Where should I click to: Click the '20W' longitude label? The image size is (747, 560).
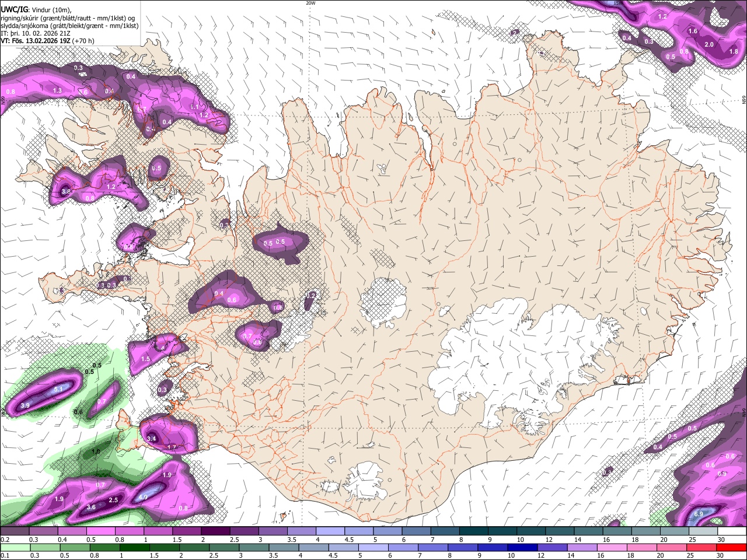coord(310,3)
